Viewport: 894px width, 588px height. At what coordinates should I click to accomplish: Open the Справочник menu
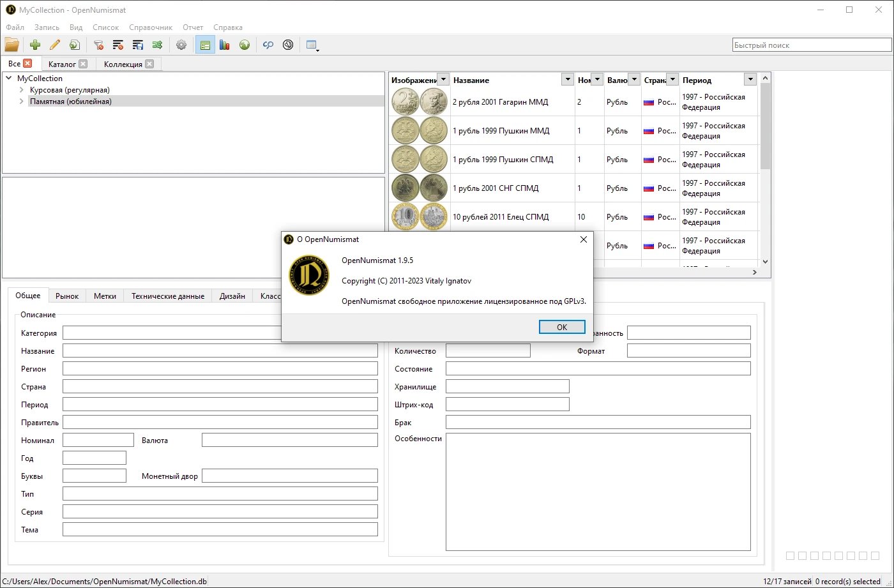tap(151, 27)
